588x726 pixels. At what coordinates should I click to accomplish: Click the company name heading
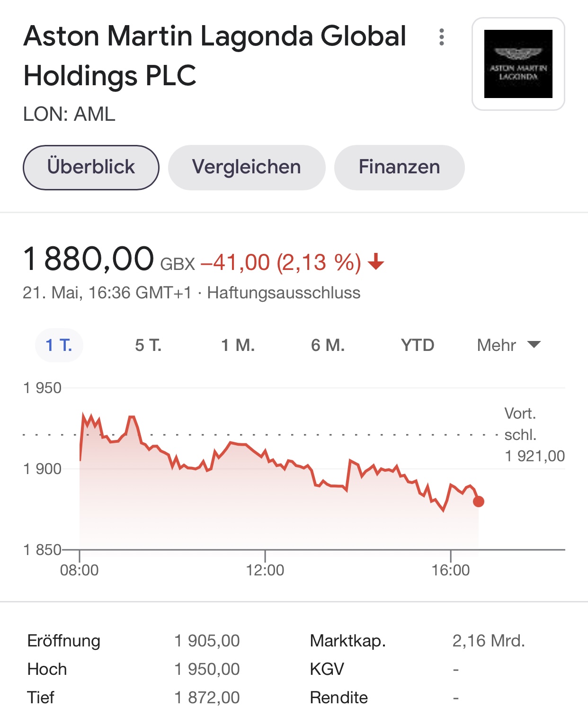pos(215,56)
